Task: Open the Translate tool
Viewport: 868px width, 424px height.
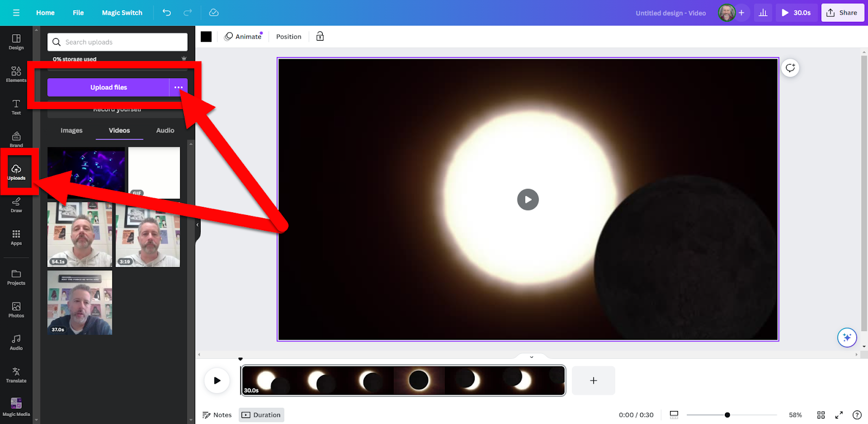Action: point(16,375)
